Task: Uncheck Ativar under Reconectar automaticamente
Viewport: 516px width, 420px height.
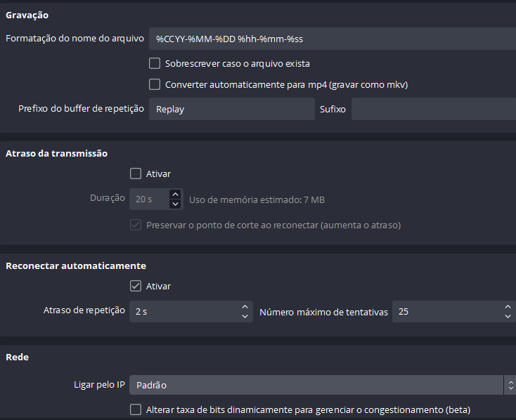Action: point(136,286)
